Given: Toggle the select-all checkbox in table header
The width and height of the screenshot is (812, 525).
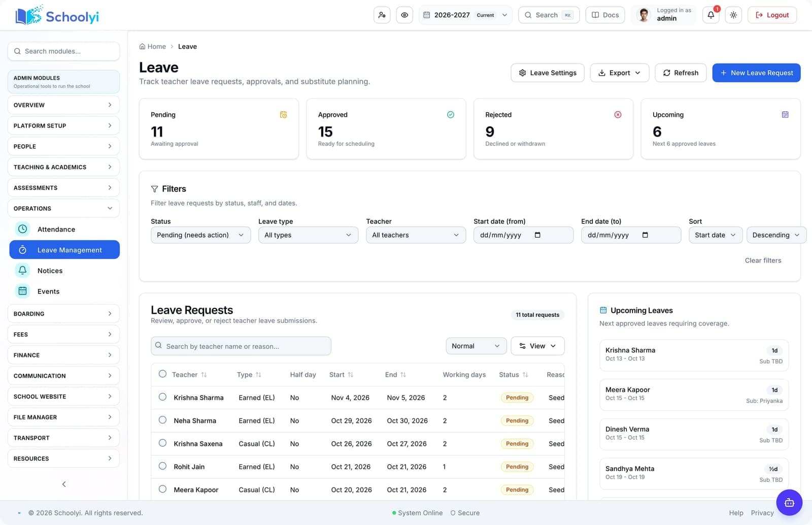Looking at the screenshot, I should point(162,374).
